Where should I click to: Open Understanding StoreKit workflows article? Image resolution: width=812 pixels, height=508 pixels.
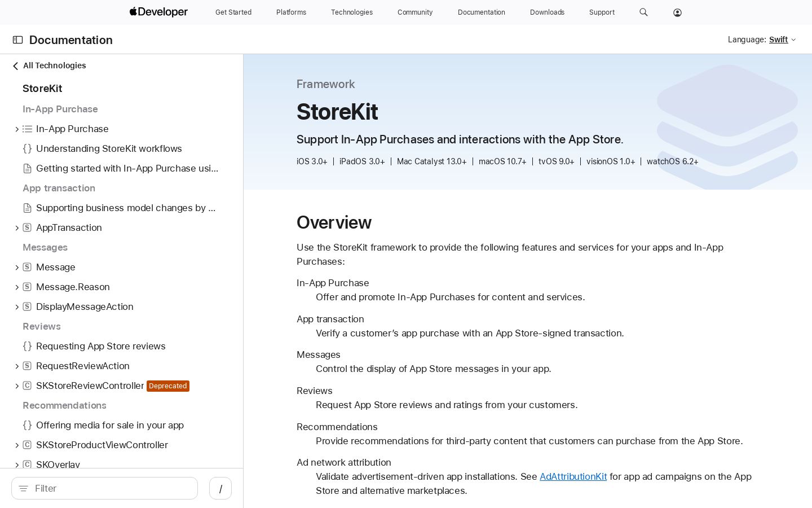pyautogui.click(x=109, y=149)
